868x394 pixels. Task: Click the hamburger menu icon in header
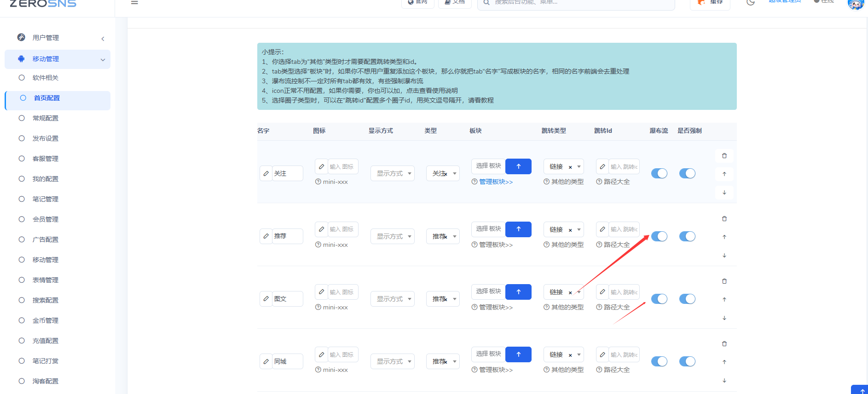(134, 2)
